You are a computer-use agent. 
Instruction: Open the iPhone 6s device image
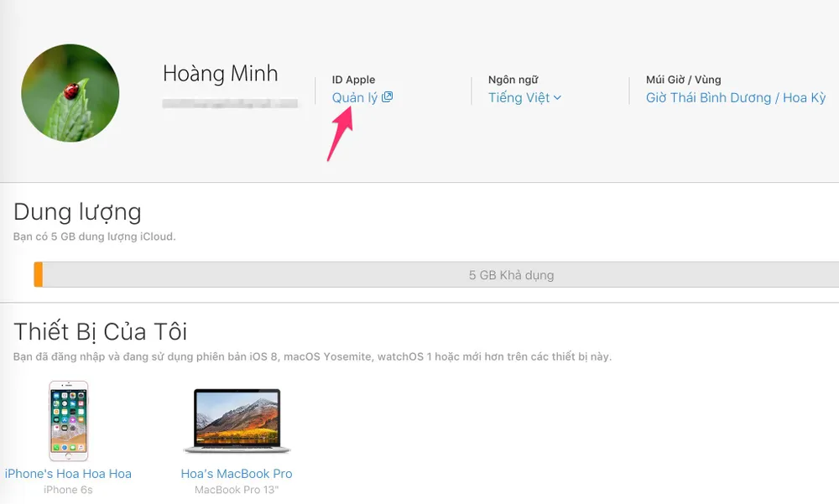[68, 420]
